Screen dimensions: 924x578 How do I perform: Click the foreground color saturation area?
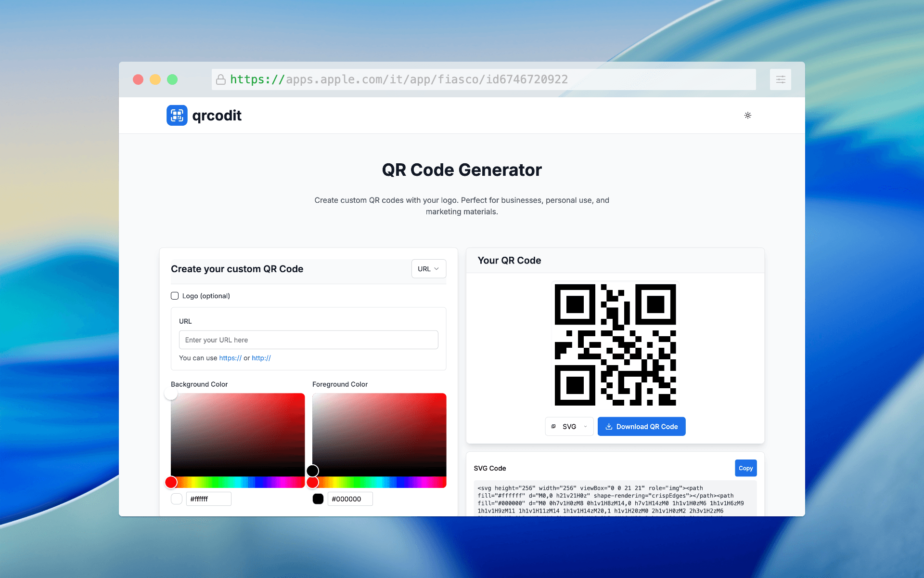click(379, 435)
